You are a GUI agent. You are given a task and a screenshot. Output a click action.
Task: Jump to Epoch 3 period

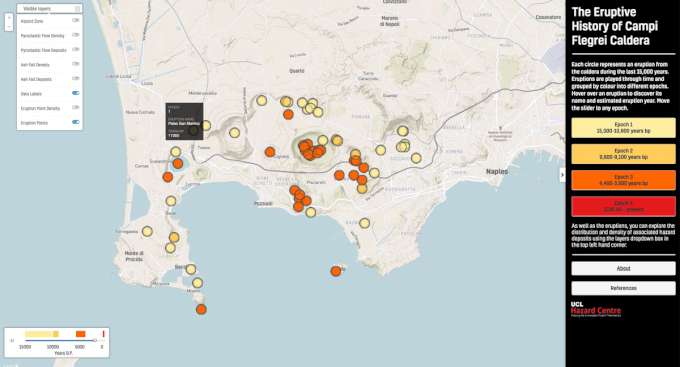click(623, 180)
